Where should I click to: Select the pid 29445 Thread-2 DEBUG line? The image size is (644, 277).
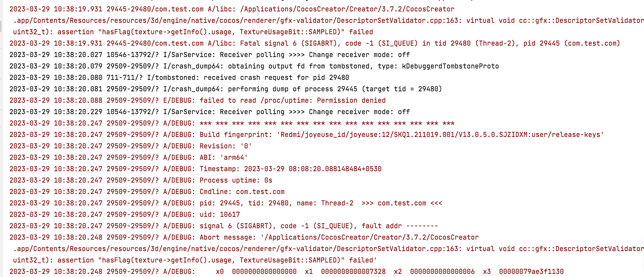[x=226, y=203]
